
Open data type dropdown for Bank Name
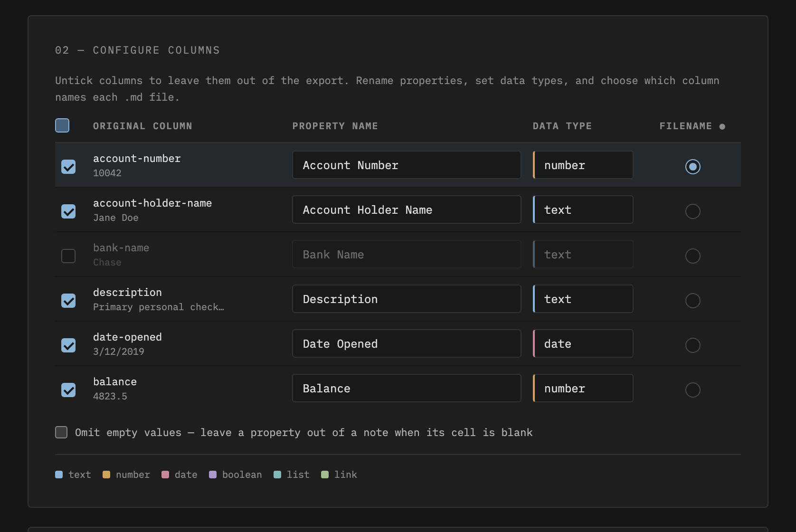tap(583, 254)
